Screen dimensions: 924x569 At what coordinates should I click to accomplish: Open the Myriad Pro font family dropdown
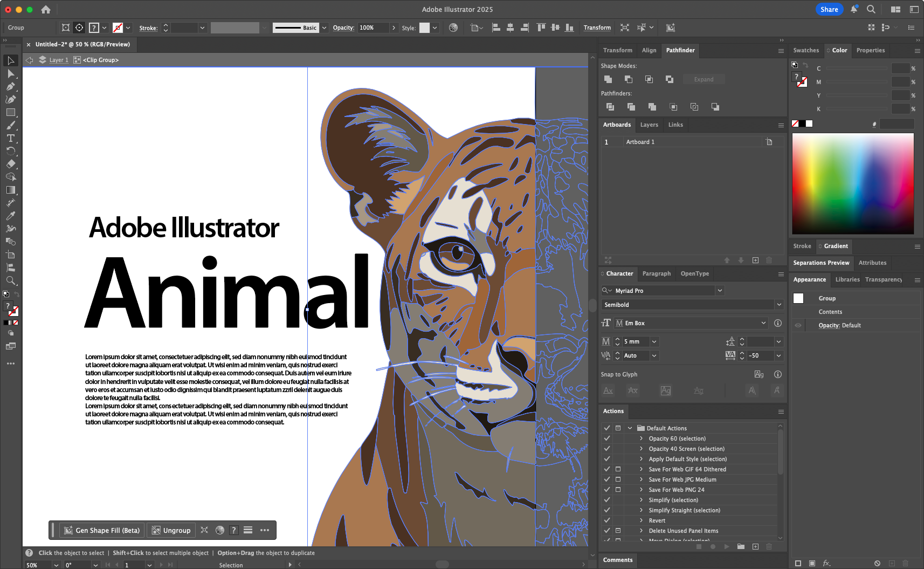coord(720,291)
